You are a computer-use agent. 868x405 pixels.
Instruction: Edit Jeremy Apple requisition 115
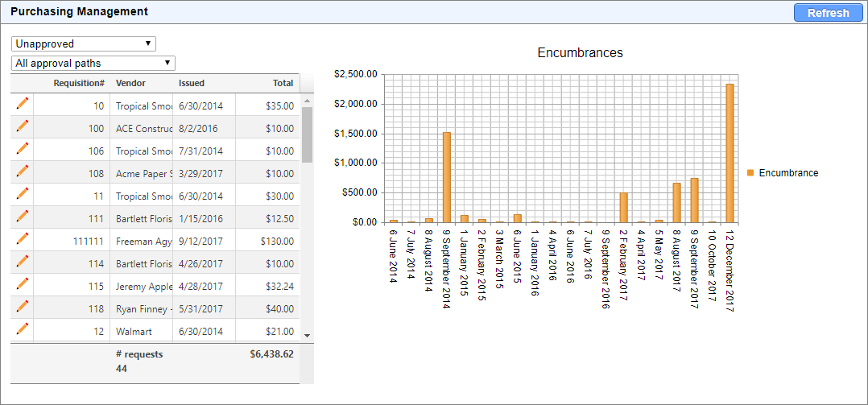click(x=23, y=284)
